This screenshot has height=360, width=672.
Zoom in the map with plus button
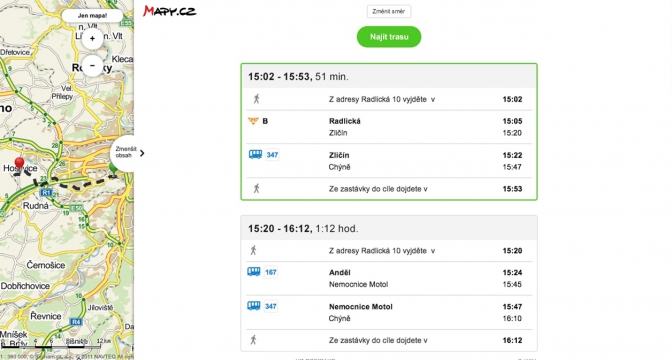click(x=92, y=39)
